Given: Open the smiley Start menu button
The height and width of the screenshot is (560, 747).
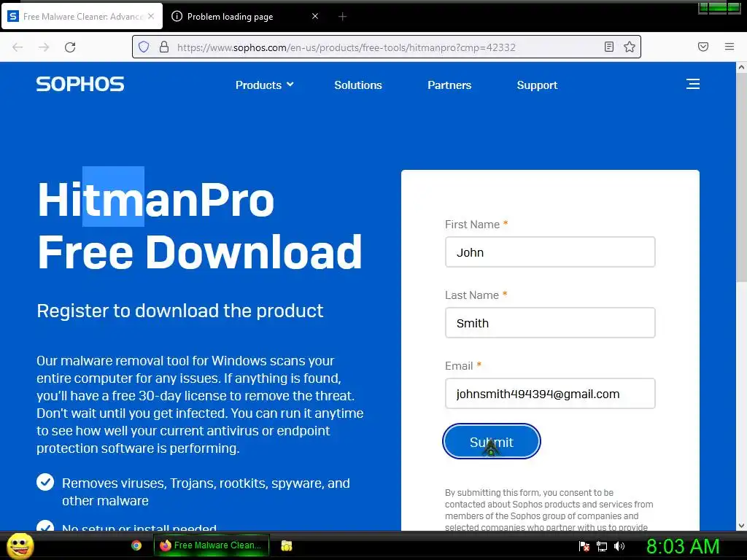Looking at the screenshot, I should (20, 545).
